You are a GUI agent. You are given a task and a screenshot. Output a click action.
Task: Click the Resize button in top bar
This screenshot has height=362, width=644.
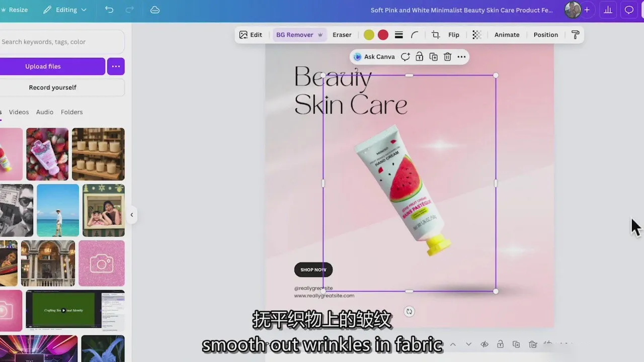coord(14,10)
